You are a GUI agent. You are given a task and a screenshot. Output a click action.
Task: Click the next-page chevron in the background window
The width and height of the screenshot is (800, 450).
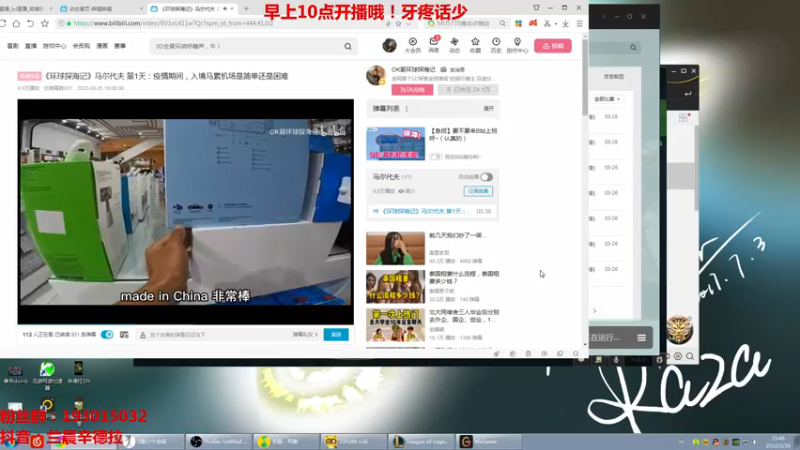594,311
